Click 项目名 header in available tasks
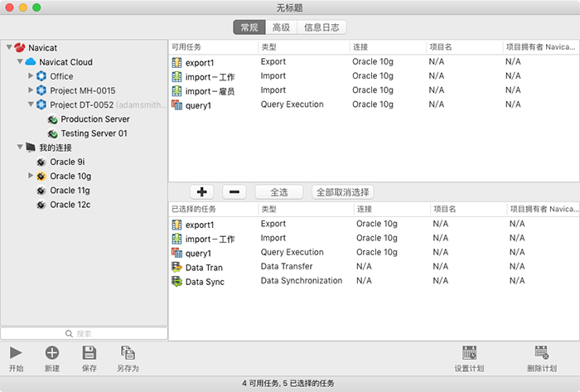The image size is (580, 392). 464,47
